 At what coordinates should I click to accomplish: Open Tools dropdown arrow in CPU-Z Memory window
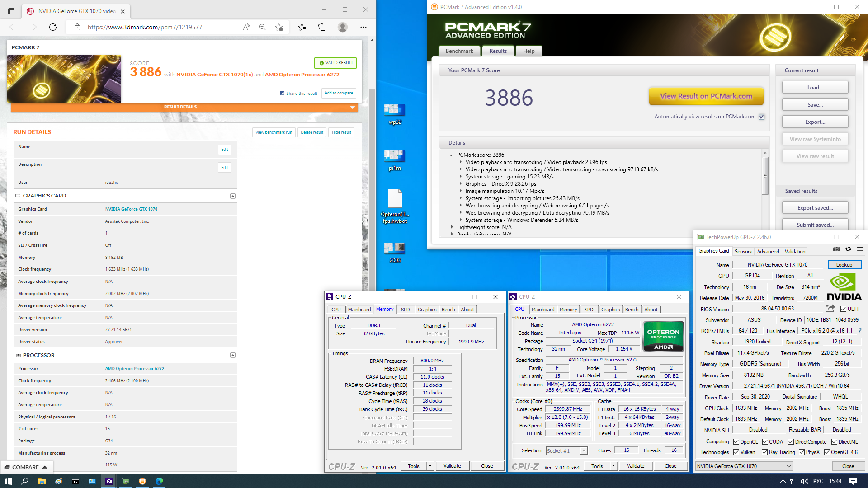(430, 466)
